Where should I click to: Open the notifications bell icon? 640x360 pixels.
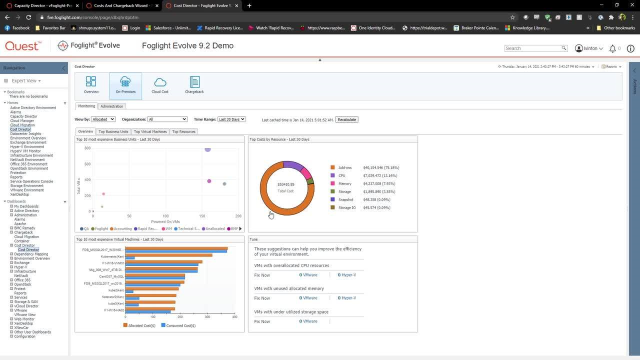pos(612,49)
